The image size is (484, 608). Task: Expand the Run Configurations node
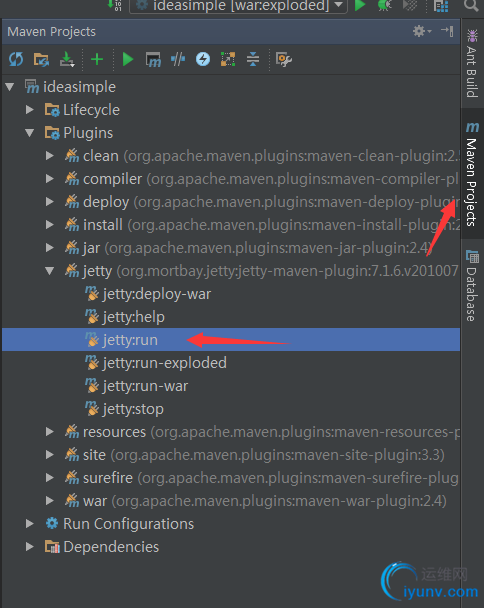30,524
